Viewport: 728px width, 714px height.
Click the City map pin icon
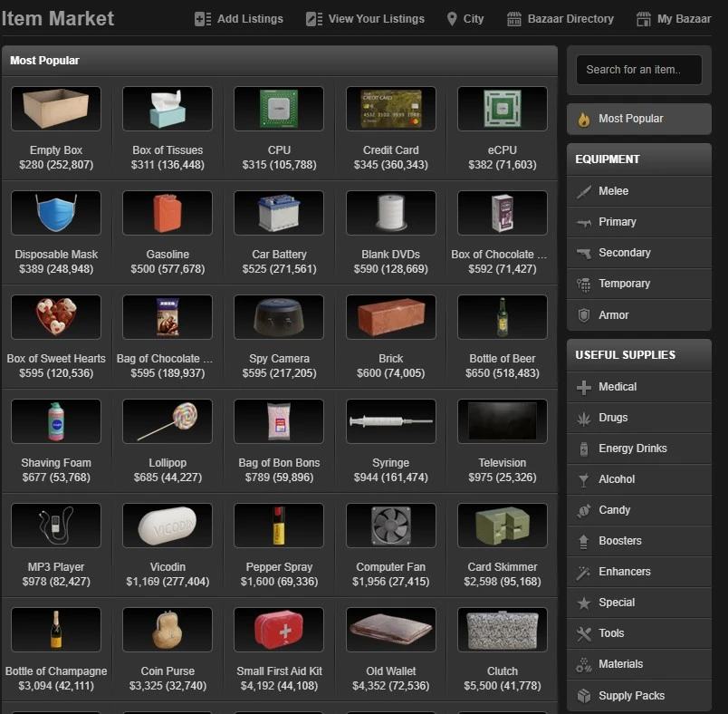pos(452,19)
